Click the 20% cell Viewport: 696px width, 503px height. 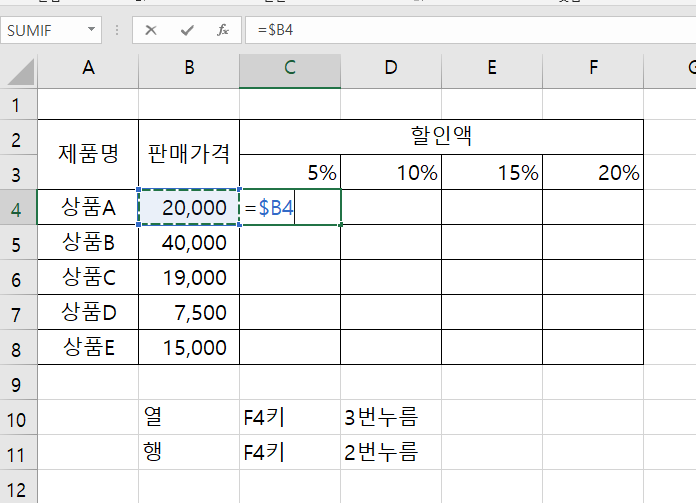point(593,172)
